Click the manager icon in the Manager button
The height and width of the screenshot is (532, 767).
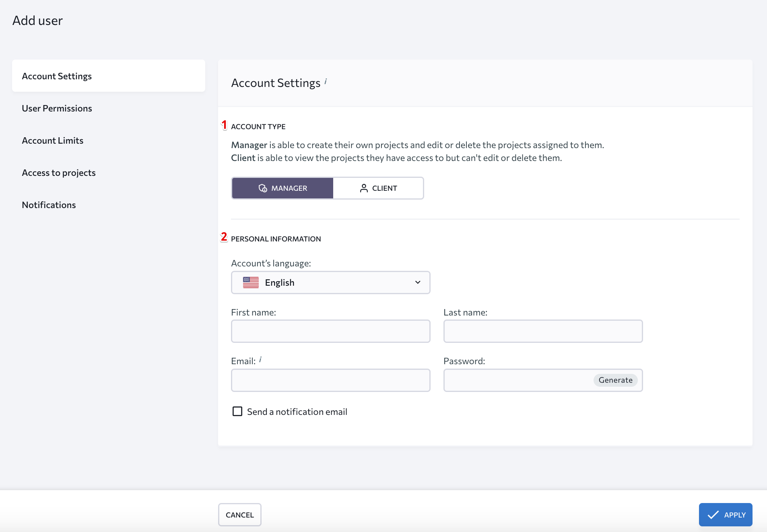pos(263,188)
